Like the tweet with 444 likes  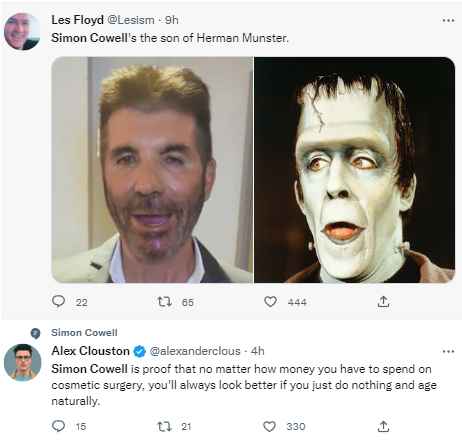(270, 301)
